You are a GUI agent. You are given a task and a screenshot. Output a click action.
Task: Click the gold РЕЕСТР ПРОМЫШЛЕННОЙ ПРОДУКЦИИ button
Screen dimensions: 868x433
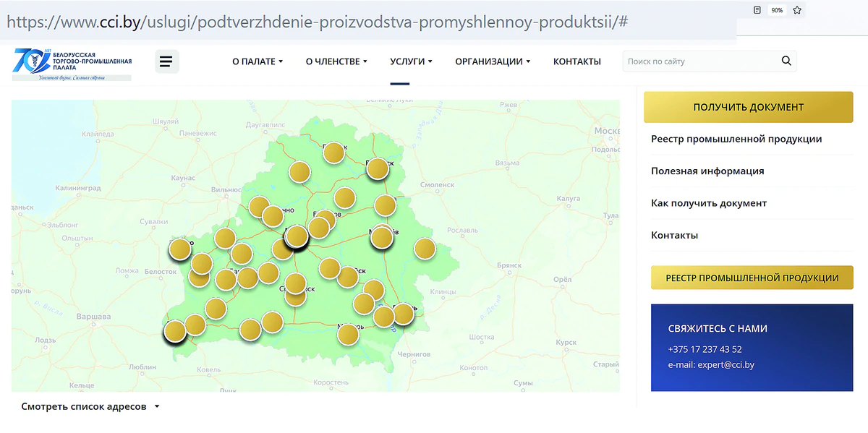point(752,278)
